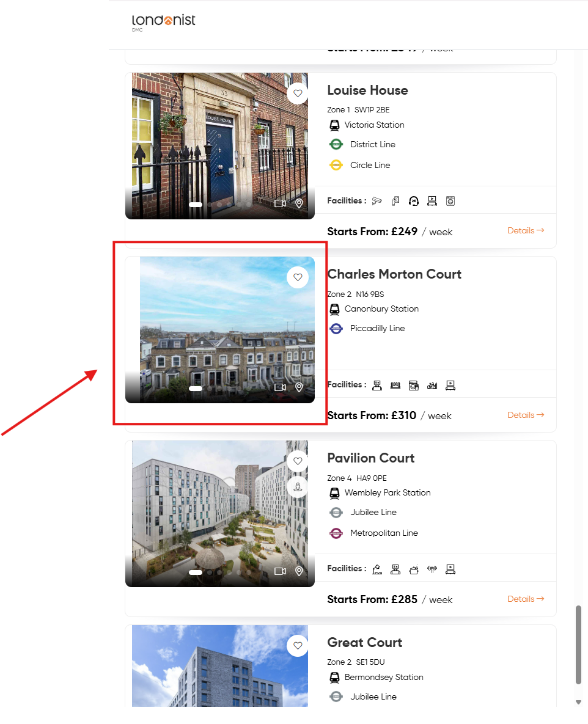Open the Pavilion Court video camera icon
This screenshot has height=724, width=588.
280,571
